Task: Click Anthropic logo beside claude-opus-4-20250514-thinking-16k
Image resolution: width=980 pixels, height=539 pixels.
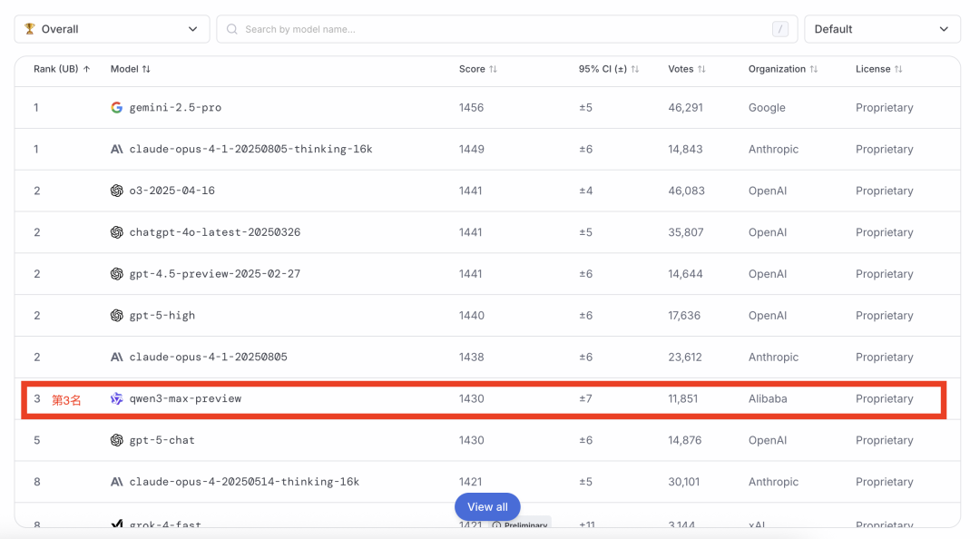Action: tap(117, 482)
